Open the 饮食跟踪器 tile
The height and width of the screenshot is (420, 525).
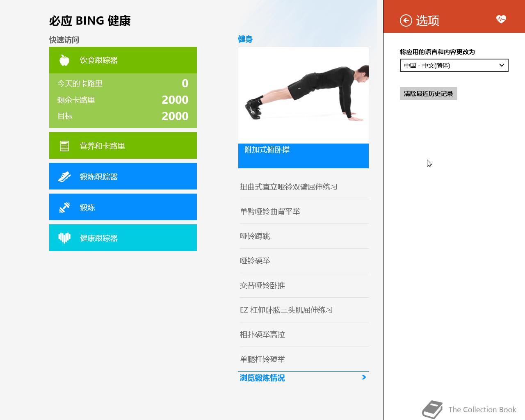(123, 60)
